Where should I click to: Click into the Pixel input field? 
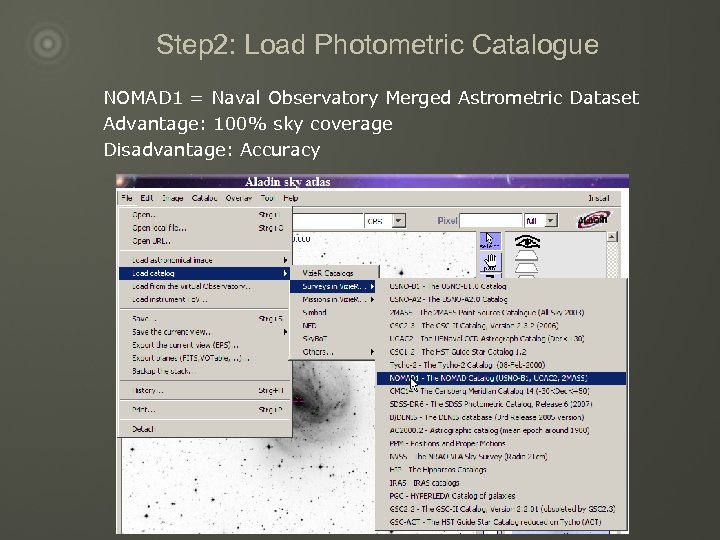click(490, 221)
